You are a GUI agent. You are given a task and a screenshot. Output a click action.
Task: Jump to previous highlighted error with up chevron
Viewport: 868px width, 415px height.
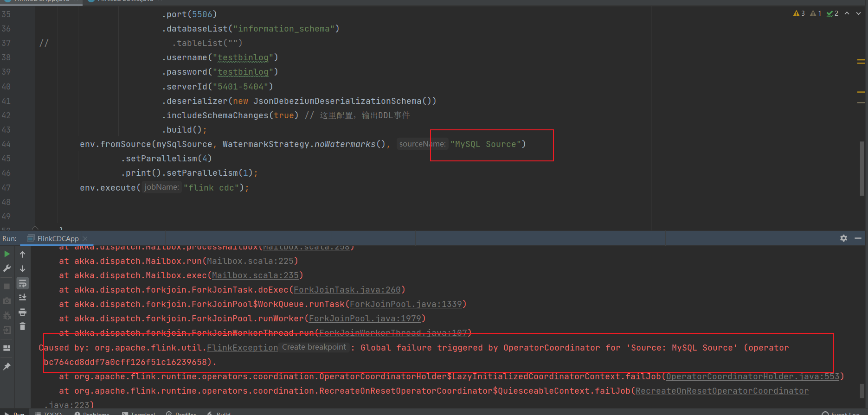pyautogui.click(x=847, y=13)
